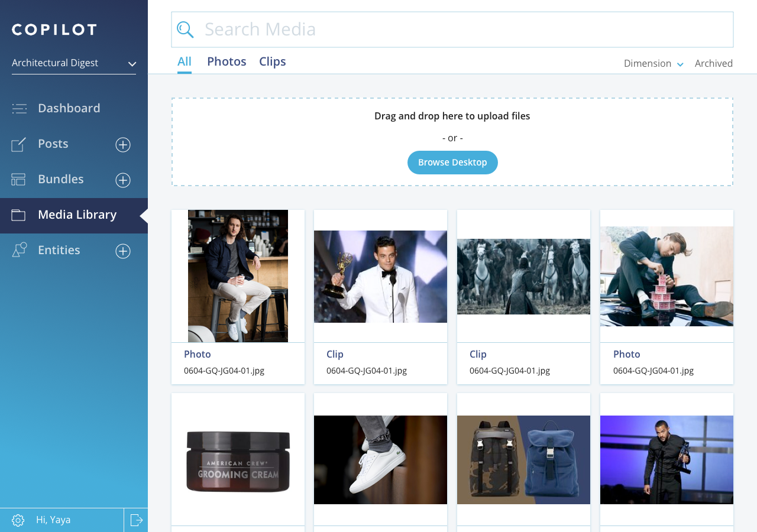
Task: Go to Entities in the sidebar
Action: click(x=59, y=250)
